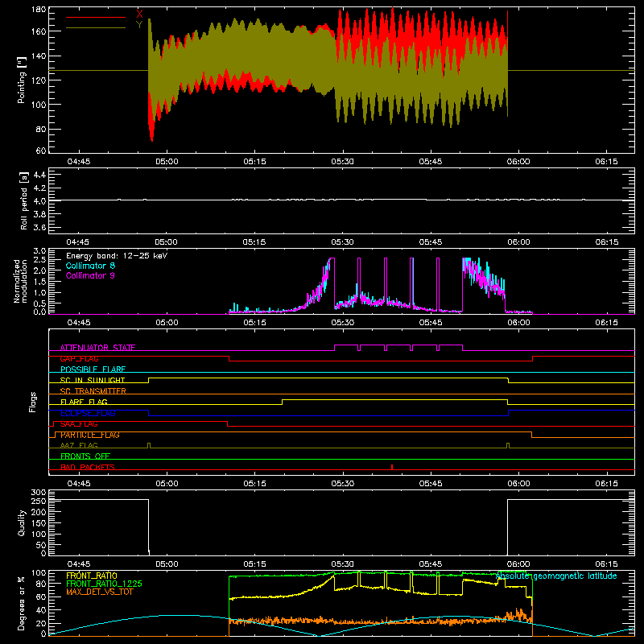
Task: Click 06:00 tick label under quality plot
Action: point(518,564)
